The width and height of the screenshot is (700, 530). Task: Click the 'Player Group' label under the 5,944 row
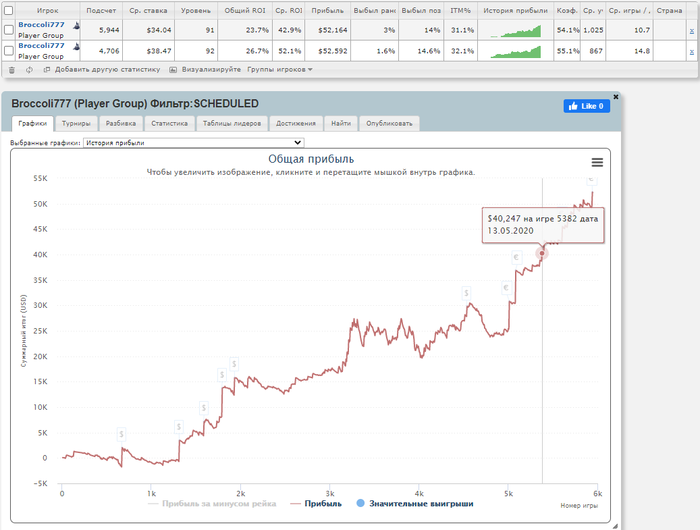click(41, 36)
